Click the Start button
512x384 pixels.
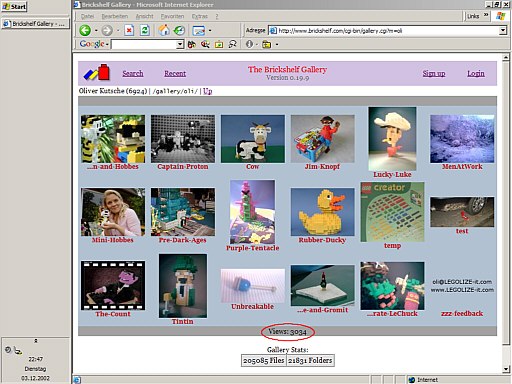[x=14, y=6]
